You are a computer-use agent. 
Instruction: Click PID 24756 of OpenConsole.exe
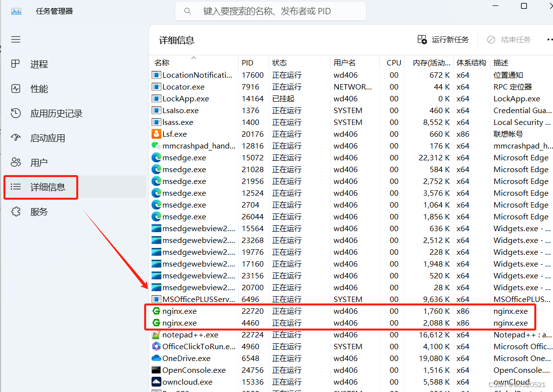[x=252, y=370]
